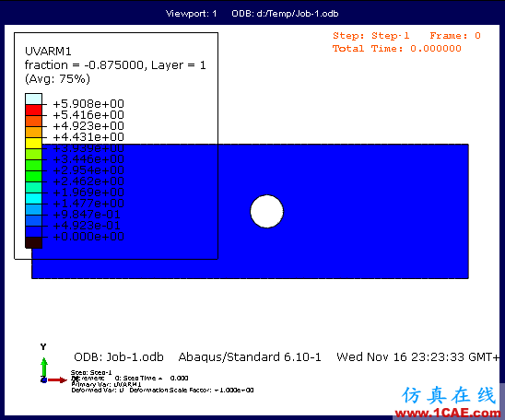
Task: Click the Deformation Scale Factor state text
Action: [192, 391]
